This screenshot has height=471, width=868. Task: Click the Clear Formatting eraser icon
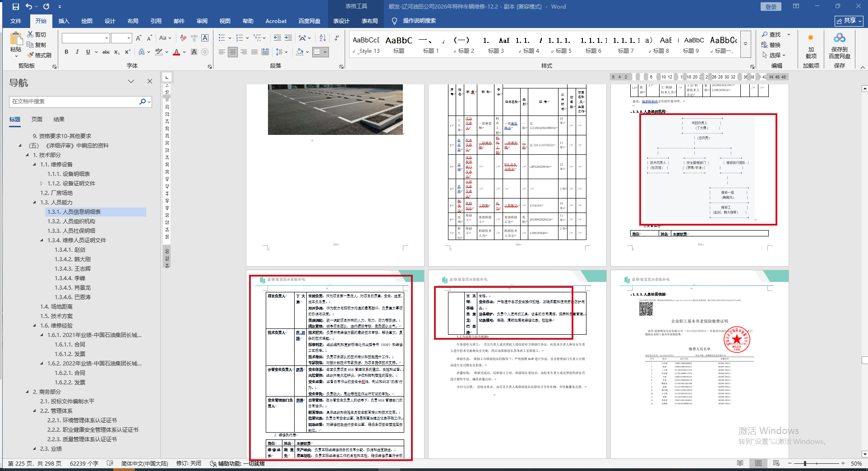click(x=183, y=38)
